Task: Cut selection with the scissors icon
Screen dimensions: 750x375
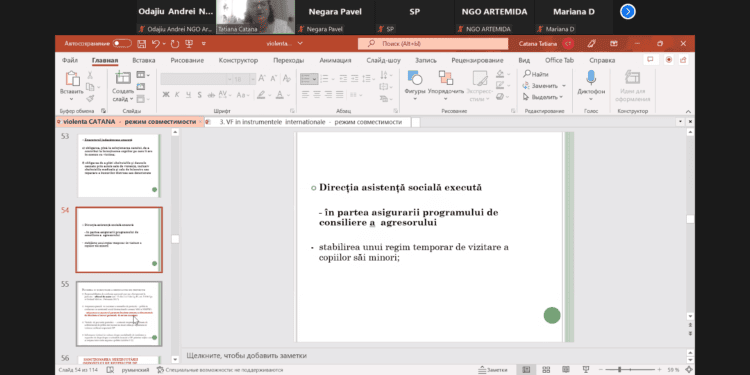Action: pyautogui.click(x=90, y=75)
